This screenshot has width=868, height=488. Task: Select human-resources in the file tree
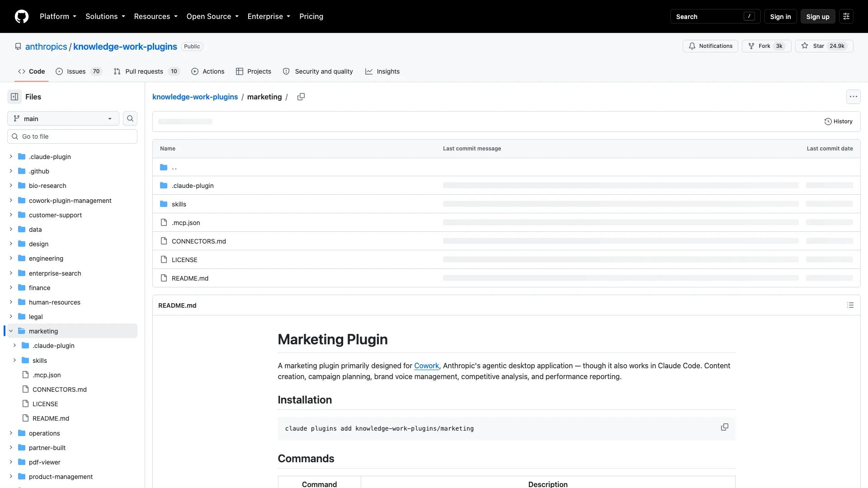click(x=72, y=302)
